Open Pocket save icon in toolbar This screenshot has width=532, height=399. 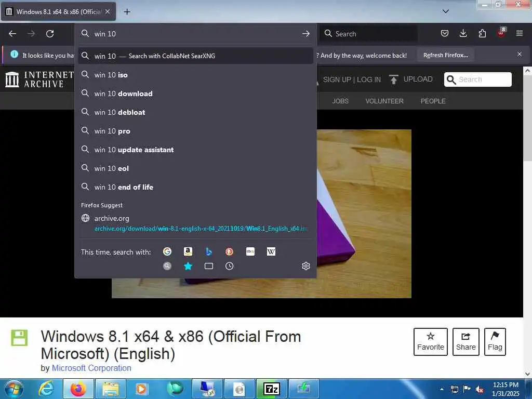pyautogui.click(x=445, y=33)
